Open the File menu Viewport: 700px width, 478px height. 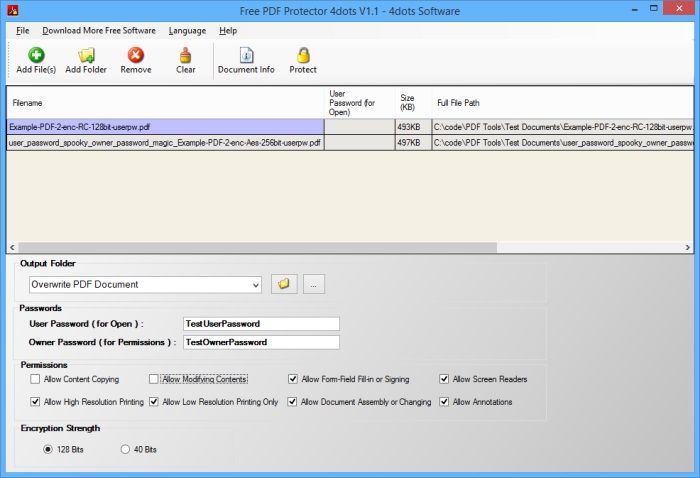22,31
